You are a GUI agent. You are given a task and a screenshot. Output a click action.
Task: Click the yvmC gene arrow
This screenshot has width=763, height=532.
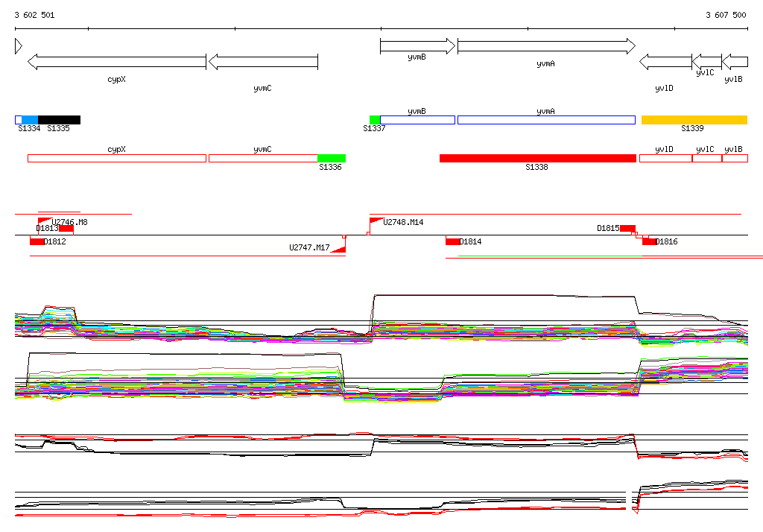[263, 62]
